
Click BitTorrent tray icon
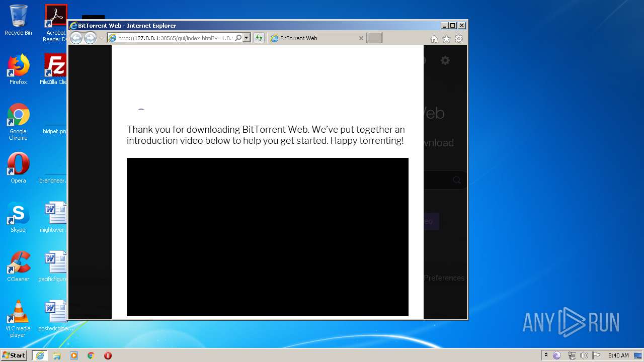tap(557, 355)
